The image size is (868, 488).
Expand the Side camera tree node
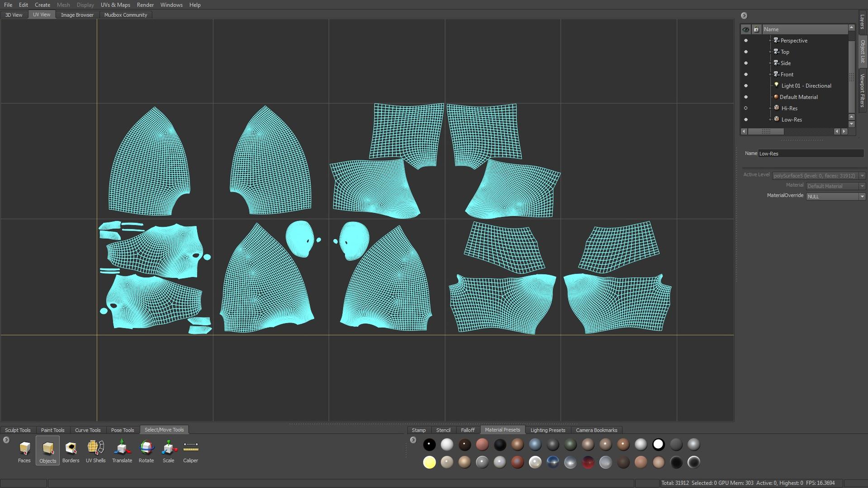point(770,63)
